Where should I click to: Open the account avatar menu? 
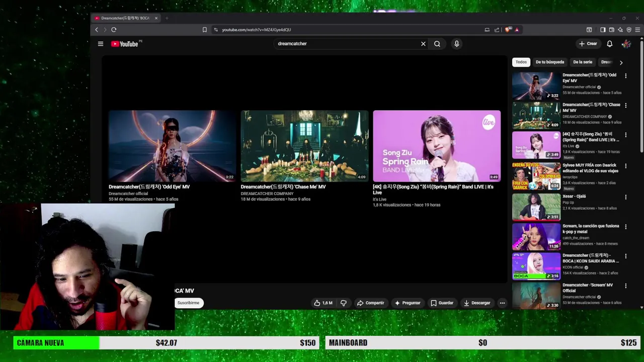pos(626,44)
